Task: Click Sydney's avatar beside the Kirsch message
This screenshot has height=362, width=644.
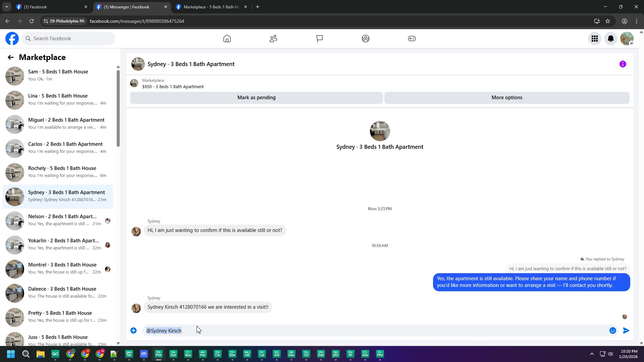Action: tap(136, 308)
